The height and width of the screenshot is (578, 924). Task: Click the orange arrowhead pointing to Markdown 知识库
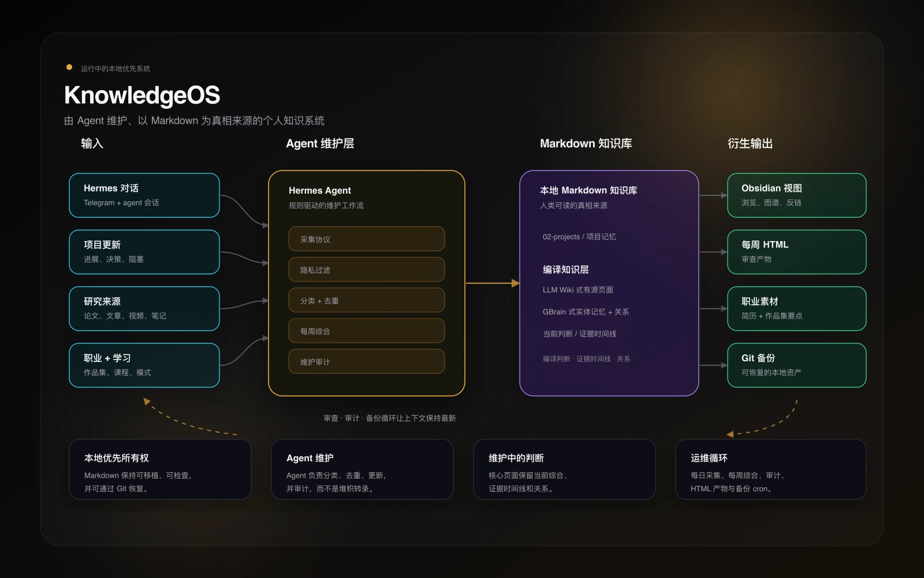coord(516,283)
